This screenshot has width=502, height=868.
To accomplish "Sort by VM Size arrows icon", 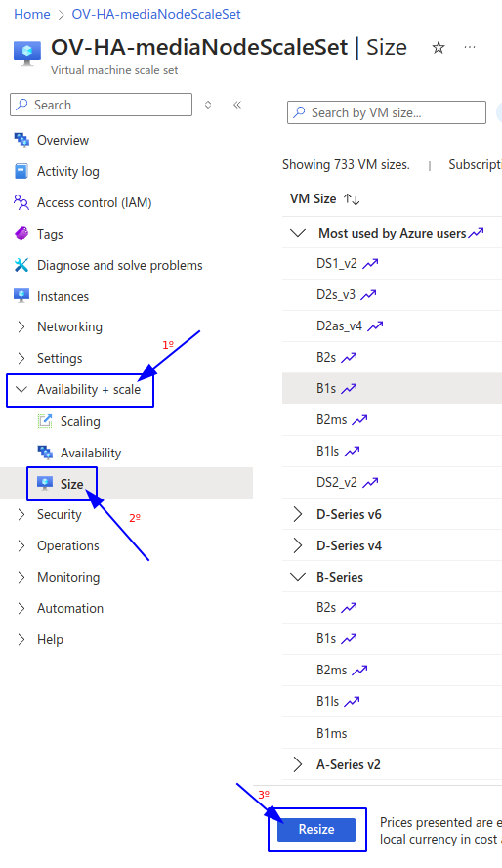I will coord(352,199).
